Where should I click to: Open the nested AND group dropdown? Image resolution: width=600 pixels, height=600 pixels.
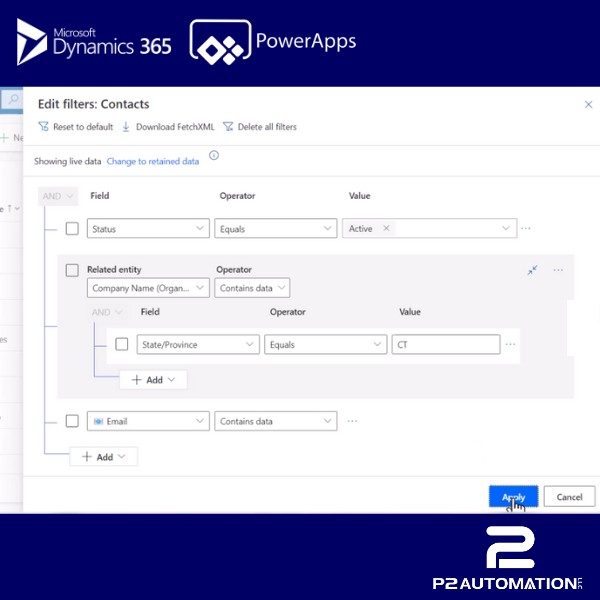pyautogui.click(x=107, y=312)
